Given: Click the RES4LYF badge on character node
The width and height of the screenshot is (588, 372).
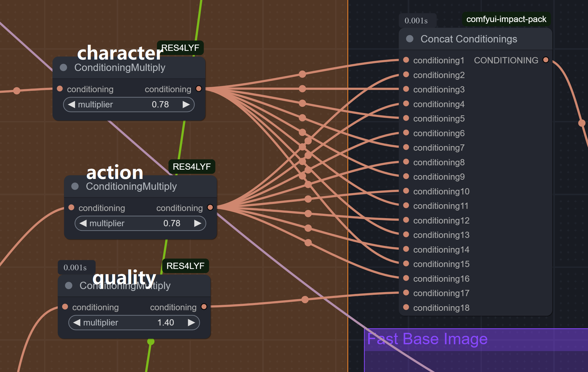Looking at the screenshot, I should pyautogui.click(x=180, y=48).
